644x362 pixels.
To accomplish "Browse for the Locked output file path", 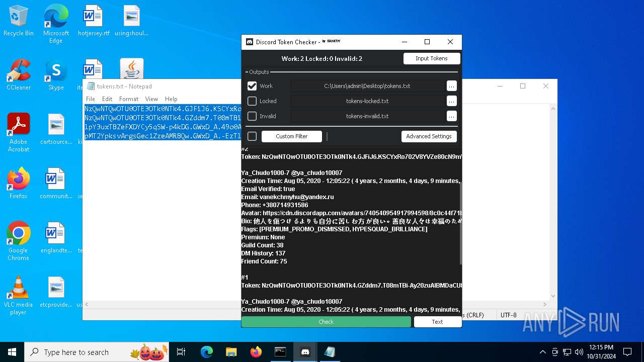I will (451, 101).
